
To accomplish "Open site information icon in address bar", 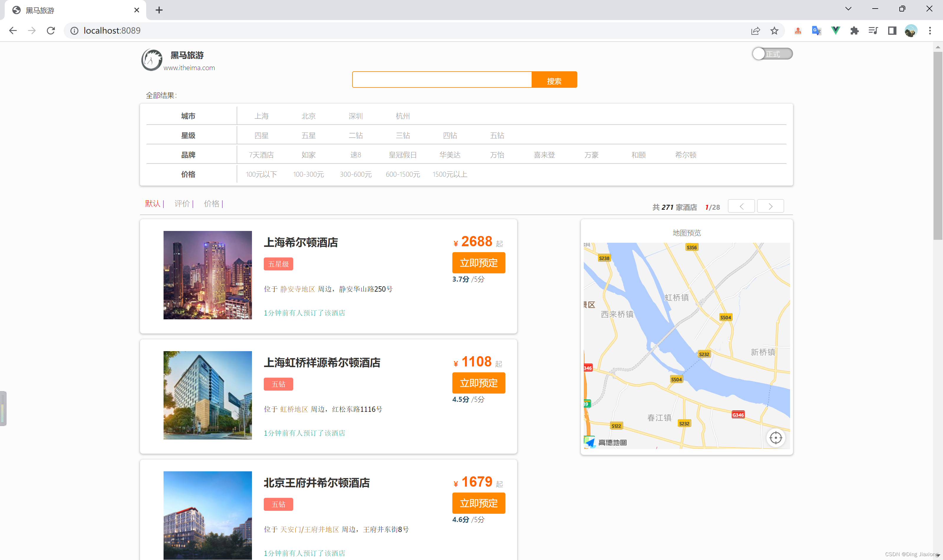I will tap(74, 31).
